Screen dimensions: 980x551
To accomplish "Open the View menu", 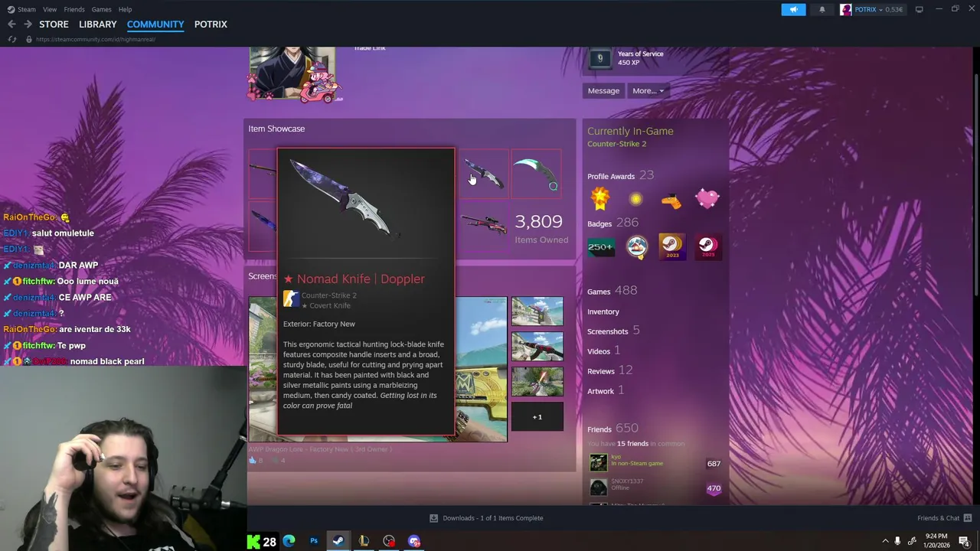I will (x=50, y=9).
